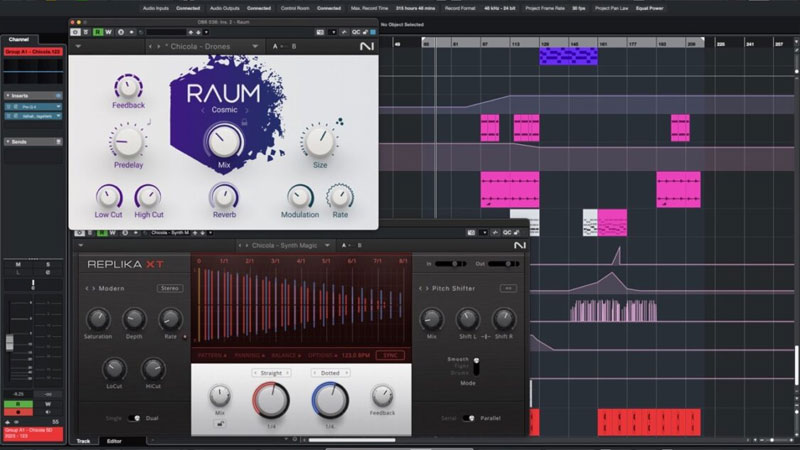Click the Raum Modulation knob

point(299,196)
